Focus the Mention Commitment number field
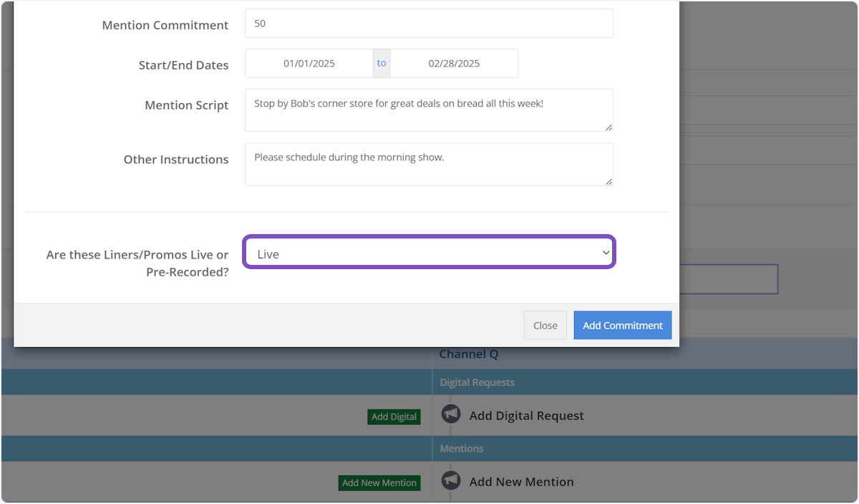The width and height of the screenshot is (859, 504). pos(429,24)
